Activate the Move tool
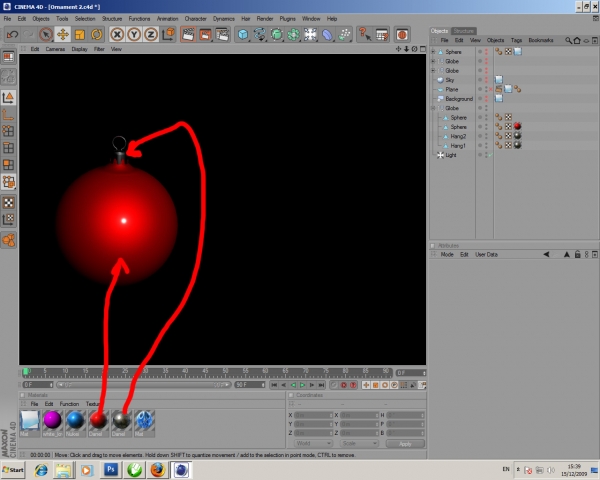Viewport: 600px width, 480px height. pos(63,34)
